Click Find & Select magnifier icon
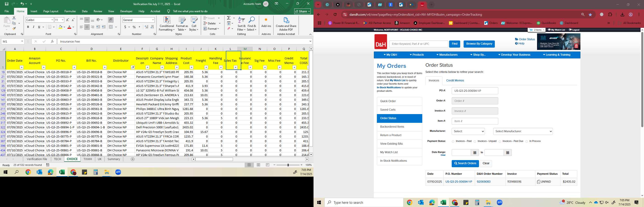The image size is (644, 207). click(x=252, y=24)
